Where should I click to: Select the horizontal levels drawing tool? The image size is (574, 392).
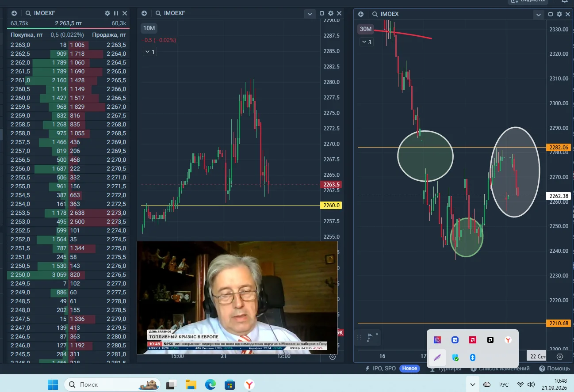coord(370,338)
